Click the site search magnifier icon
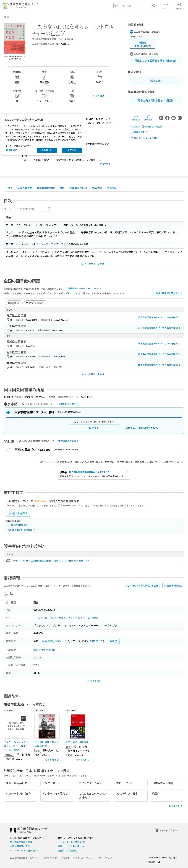The height and width of the screenshot is (868, 188). (154, 6)
